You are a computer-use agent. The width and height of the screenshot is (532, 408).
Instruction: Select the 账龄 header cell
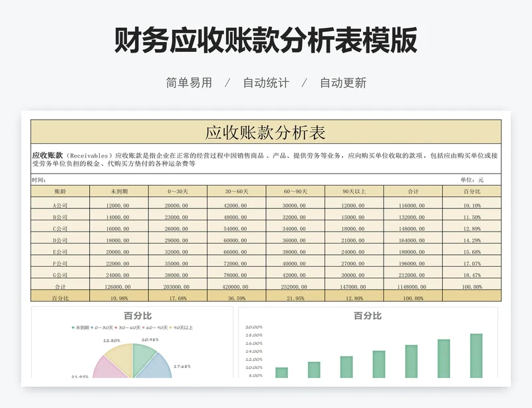pyautogui.click(x=60, y=191)
